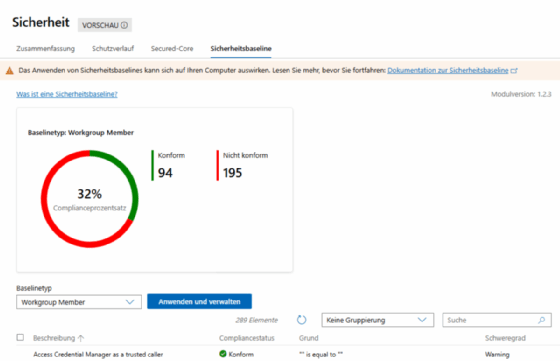Open the Keine Gruppierung dropdown
Viewport: 560px width, 361px height.
tap(378, 320)
